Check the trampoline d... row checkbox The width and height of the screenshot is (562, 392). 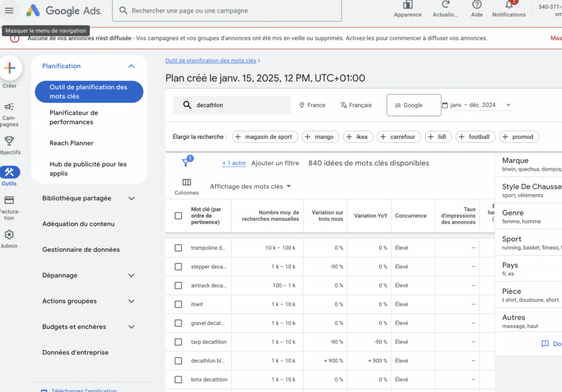[178, 248]
